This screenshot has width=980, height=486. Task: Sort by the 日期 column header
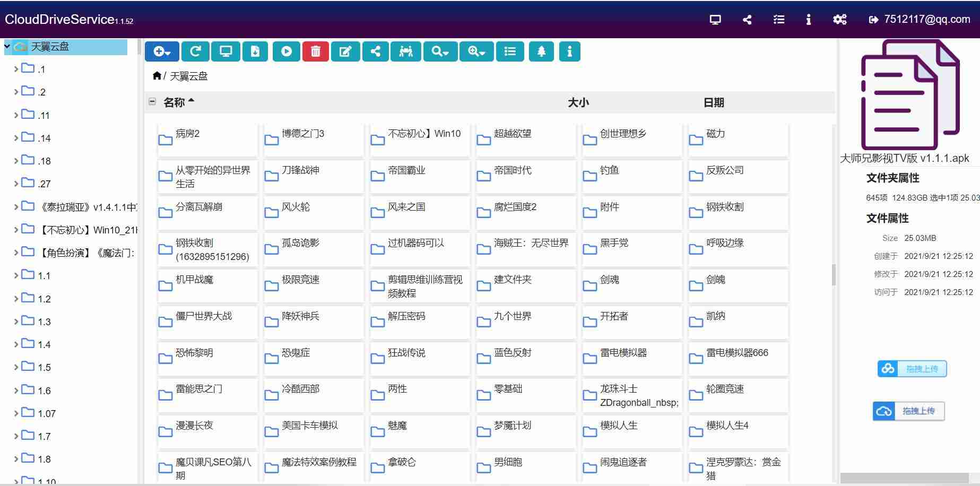[x=714, y=102]
